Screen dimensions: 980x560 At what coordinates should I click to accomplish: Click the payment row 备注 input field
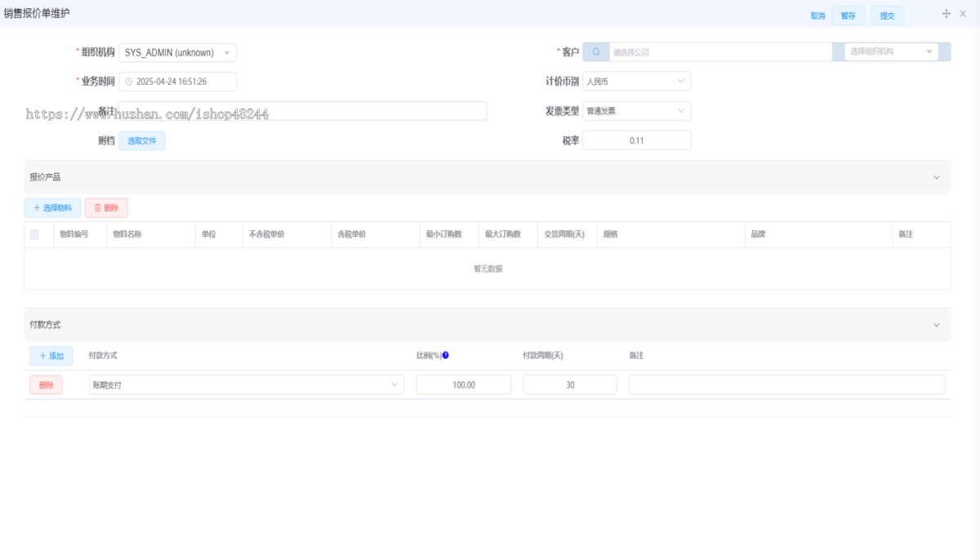[x=787, y=384]
